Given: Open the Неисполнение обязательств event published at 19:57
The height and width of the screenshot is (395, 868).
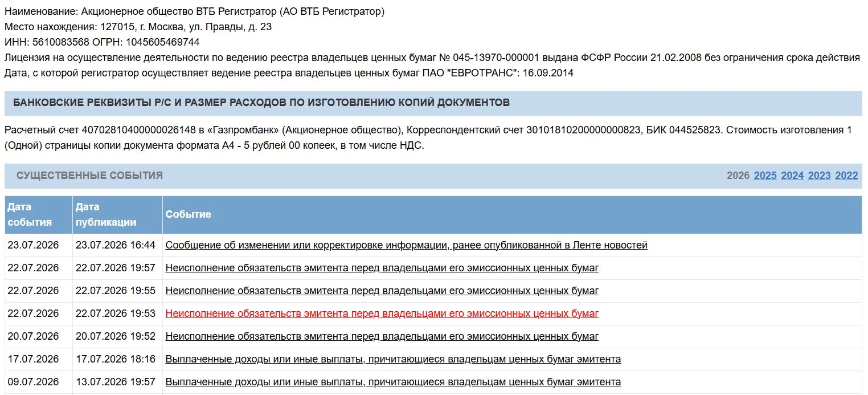Looking at the screenshot, I should tap(382, 268).
